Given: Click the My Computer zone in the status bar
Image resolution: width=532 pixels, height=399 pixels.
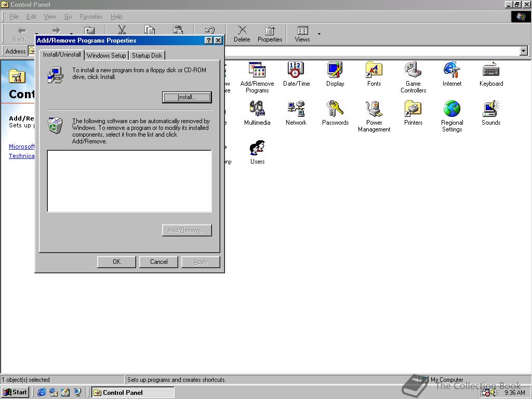Looking at the screenshot, I should 443,380.
